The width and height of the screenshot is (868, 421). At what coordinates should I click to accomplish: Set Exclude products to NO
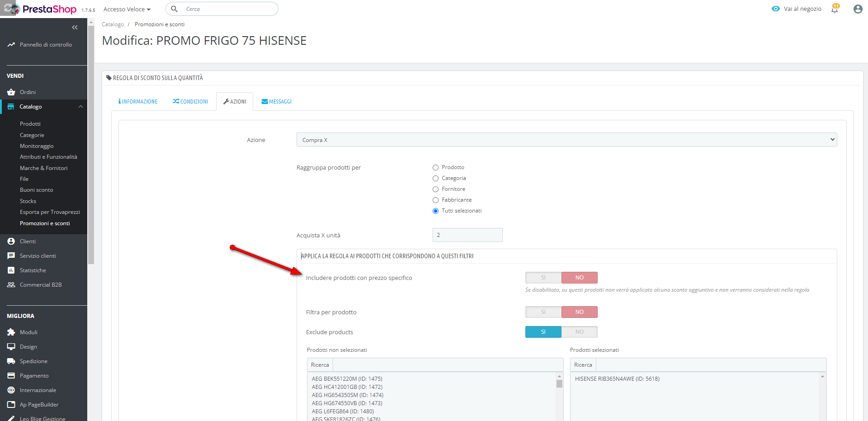pyautogui.click(x=580, y=332)
